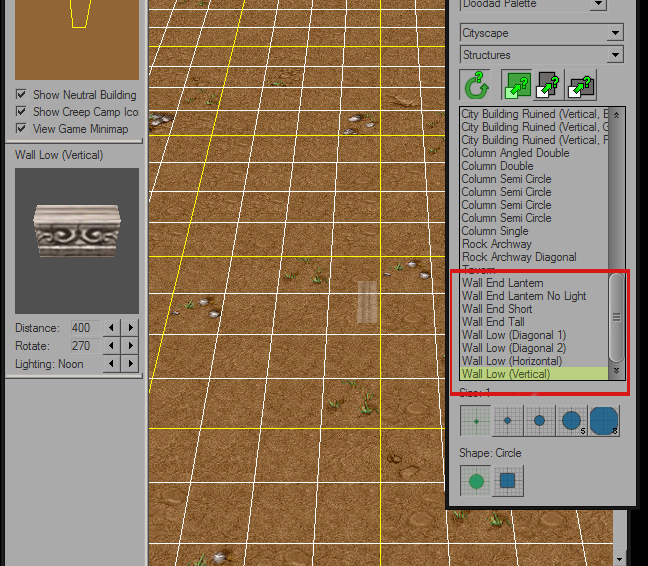The image size is (648, 566).
Task: Click the Wall Low model preview thumbnail
Action: point(77,240)
